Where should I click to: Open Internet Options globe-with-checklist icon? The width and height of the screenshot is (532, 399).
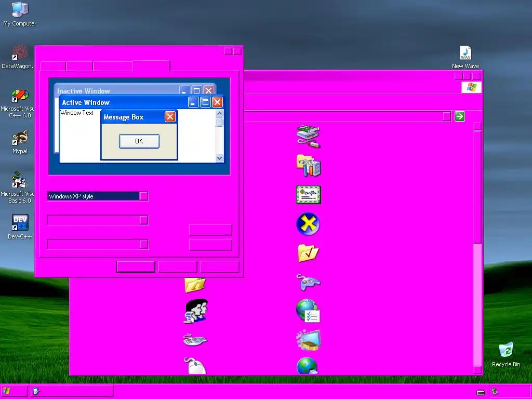(308, 311)
